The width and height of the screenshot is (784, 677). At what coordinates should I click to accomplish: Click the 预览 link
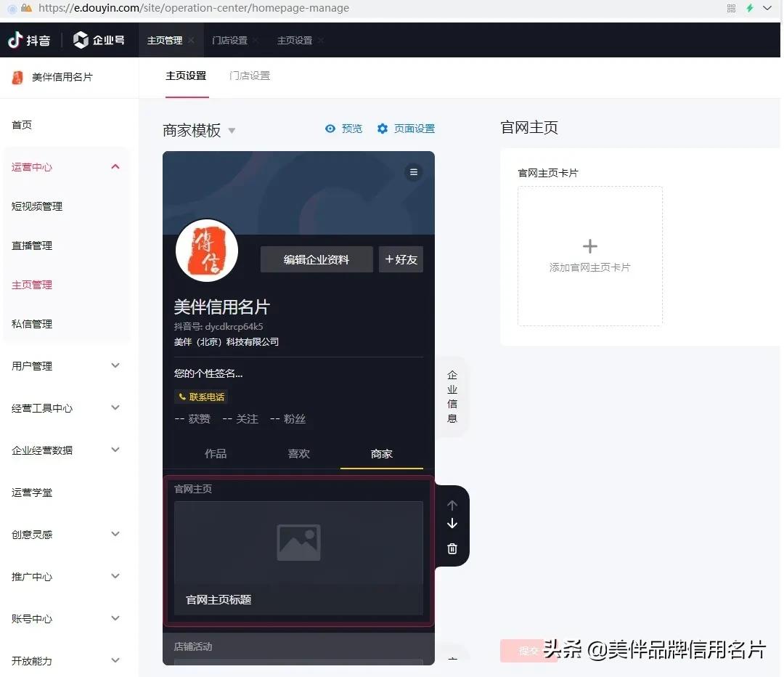352,129
